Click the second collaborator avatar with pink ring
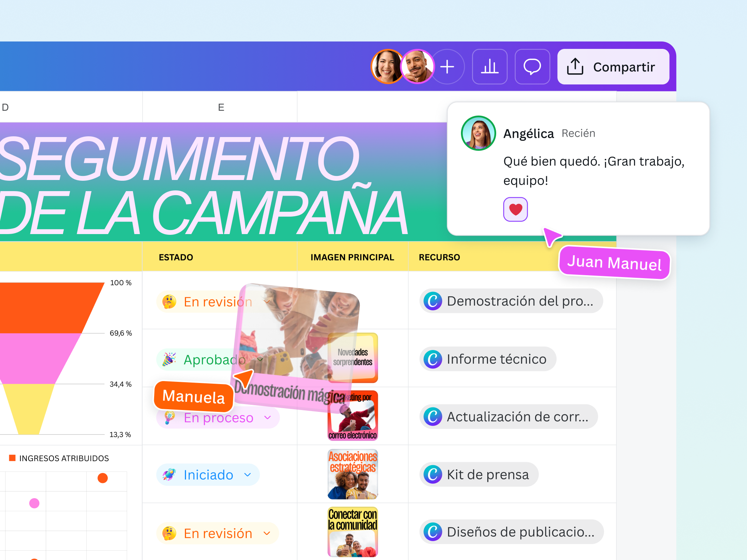The width and height of the screenshot is (747, 560). pyautogui.click(x=418, y=67)
